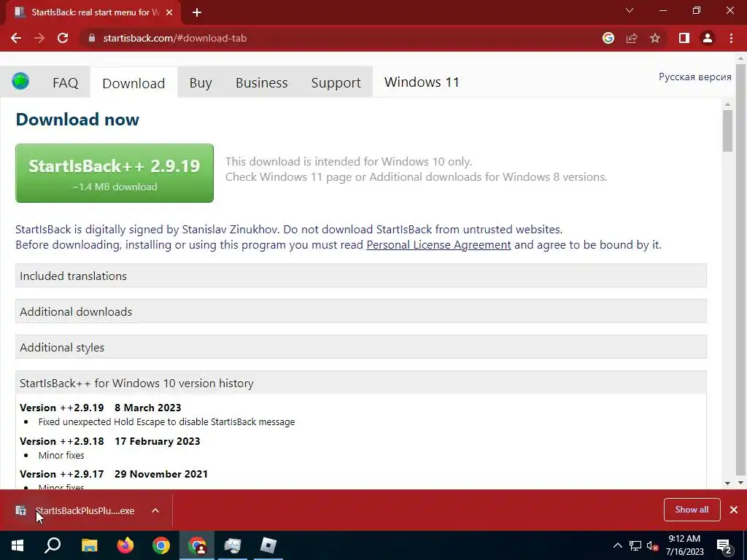Open the Chrome three-dot menu
Image resolution: width=747 pixels, height=560 pixels.
pyautogui.click(x=731, y=38)
